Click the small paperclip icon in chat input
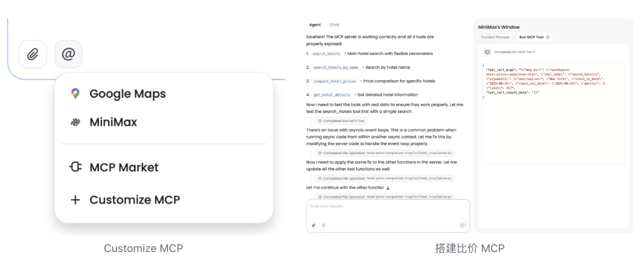The height and width of the screenshot is (264, 644). [314, 225]
